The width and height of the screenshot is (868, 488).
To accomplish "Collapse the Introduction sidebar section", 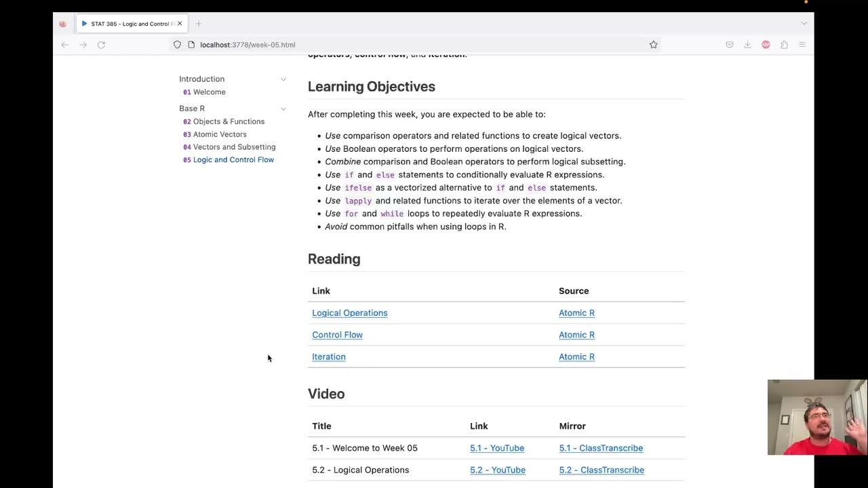I will click(283, 79).
